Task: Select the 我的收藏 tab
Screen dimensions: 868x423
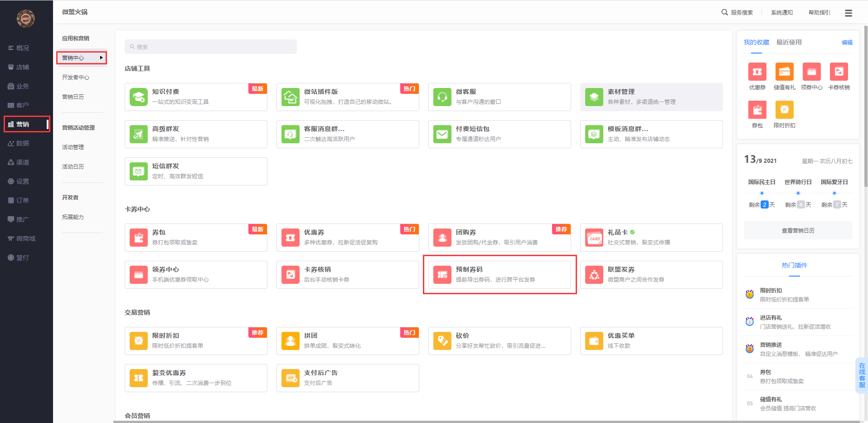Action: [756, 42]
